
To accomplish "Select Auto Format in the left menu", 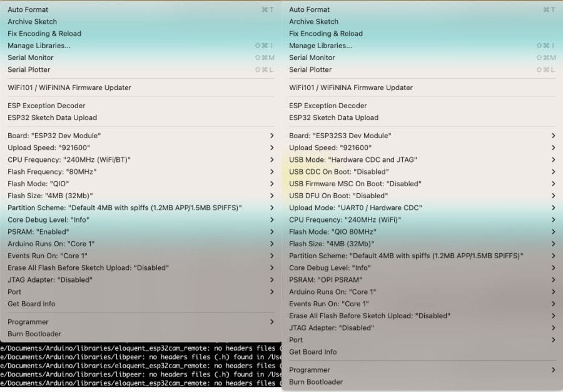I will point(141,10).
